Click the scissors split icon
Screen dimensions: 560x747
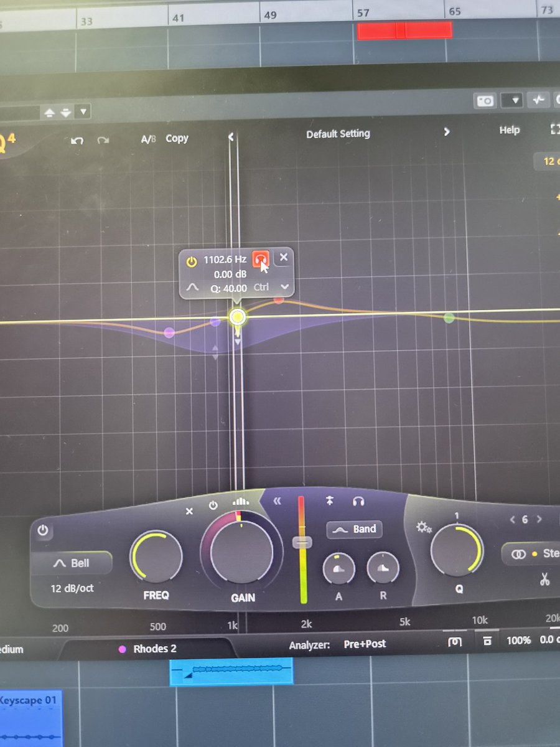coord(545,580)
